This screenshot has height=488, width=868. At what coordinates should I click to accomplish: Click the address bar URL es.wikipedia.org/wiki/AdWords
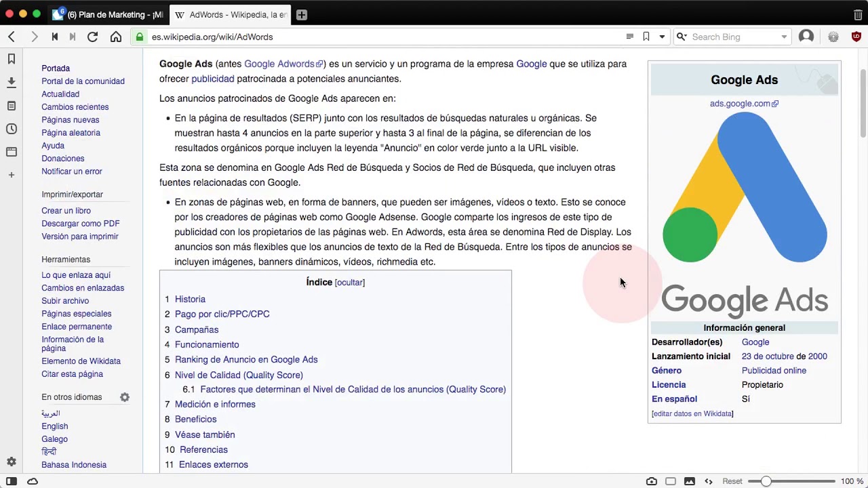(x=212, y=37)
